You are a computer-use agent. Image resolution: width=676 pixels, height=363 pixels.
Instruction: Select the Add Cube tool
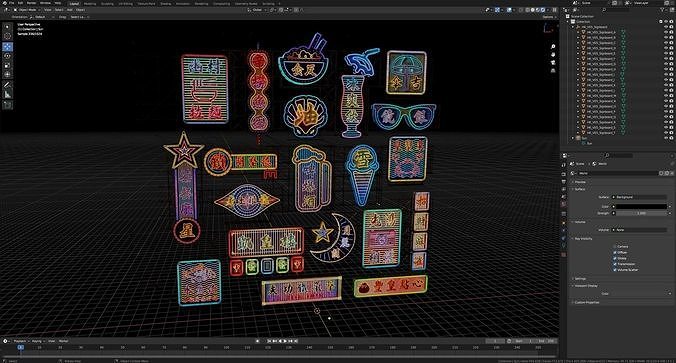[x=8, y=105]
